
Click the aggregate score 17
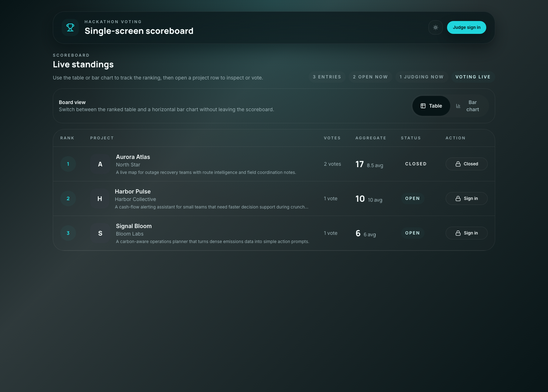point(360,164)
